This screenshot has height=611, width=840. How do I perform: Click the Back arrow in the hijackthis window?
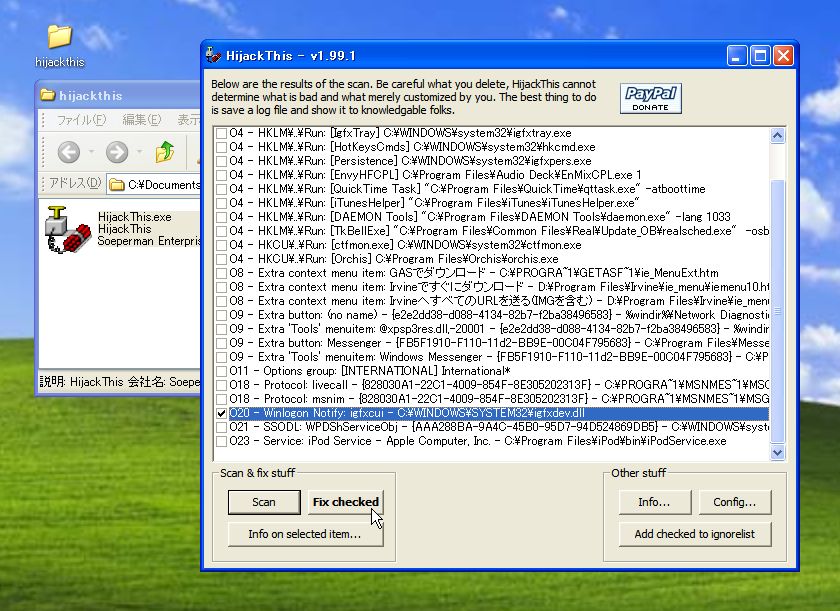[69, 153]
